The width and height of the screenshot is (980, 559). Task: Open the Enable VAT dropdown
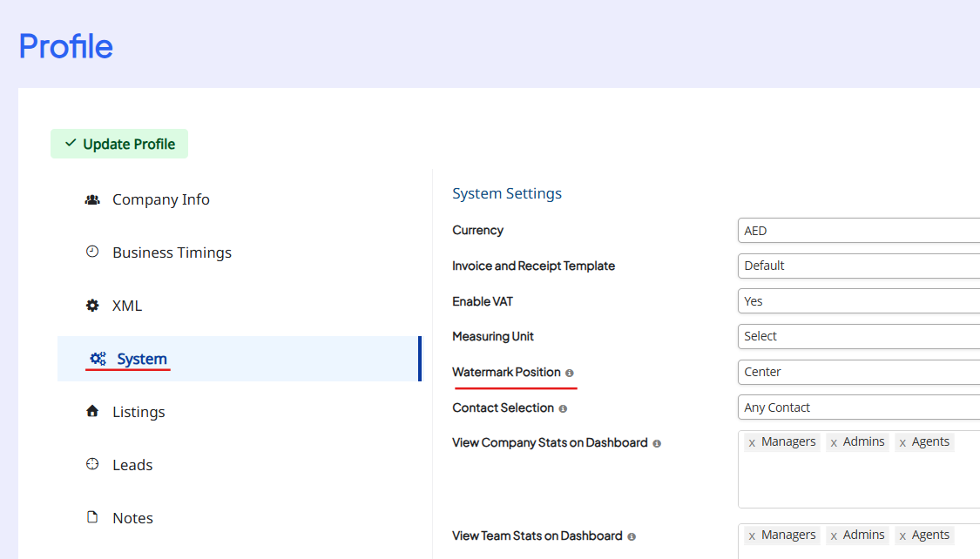pos(858,301)
